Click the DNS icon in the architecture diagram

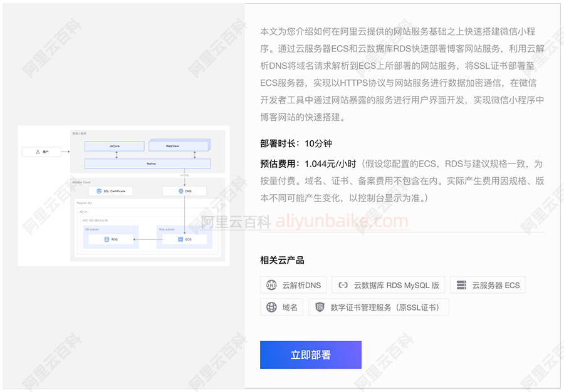pos(180,190)
